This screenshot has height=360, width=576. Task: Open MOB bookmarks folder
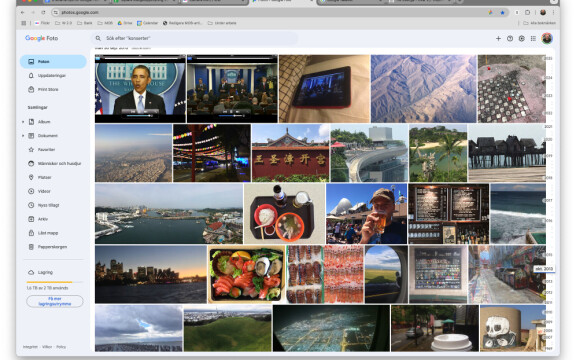pyautogui.click(x=105, y=23)
